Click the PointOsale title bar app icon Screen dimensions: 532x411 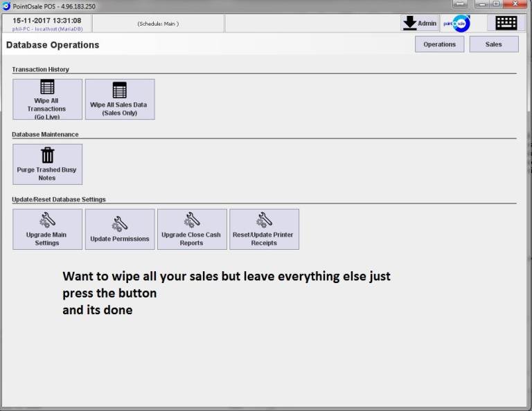pos(6,6)
